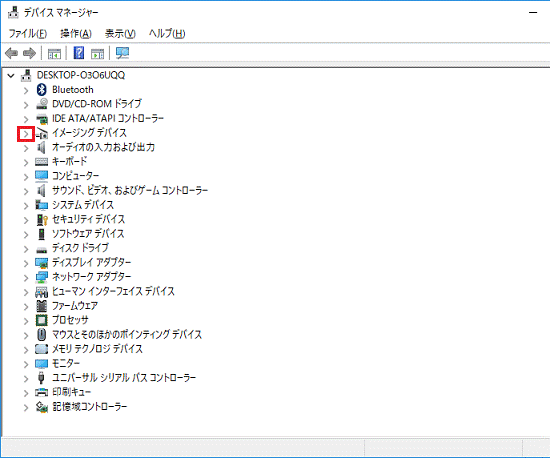Image resolution: width=550 pixels, height=458 pixels.
Task: Expand the 記憶域コントローラー chevron
Action: [26, 408]
